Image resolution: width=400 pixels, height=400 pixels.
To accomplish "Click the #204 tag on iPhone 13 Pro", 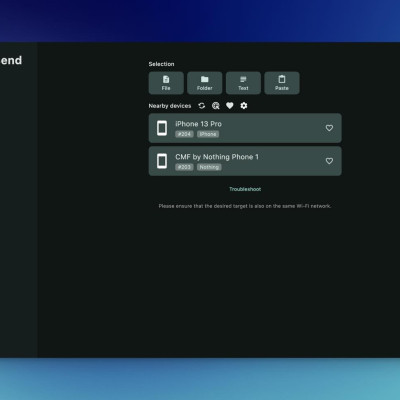I will coord(184,134).
